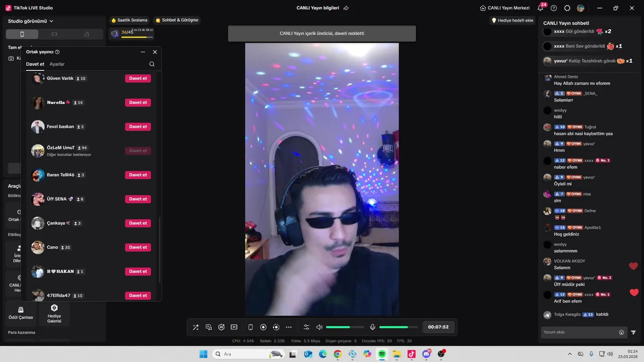The width and height of the screenshot is (644, 362).
Task: Adjust the microphone level slider
Action: point(398,327)
